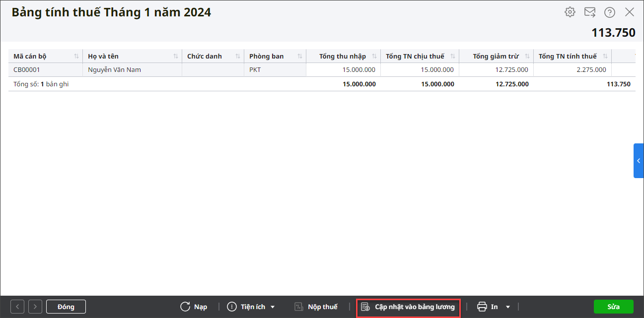Image resolution: width=644 pixels, height=318 pixels.
Task: Sort by Chức danh column arrows
Action: 238,56
